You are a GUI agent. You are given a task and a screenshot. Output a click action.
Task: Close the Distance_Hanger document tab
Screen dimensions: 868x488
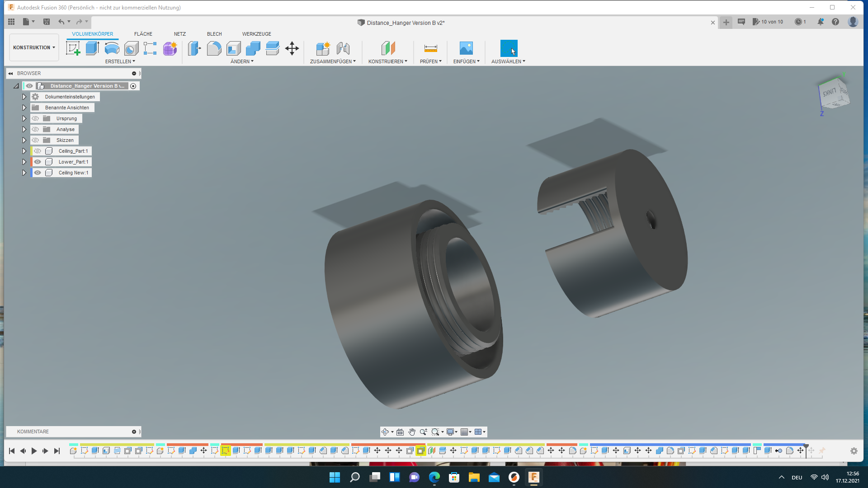(713, 23)
